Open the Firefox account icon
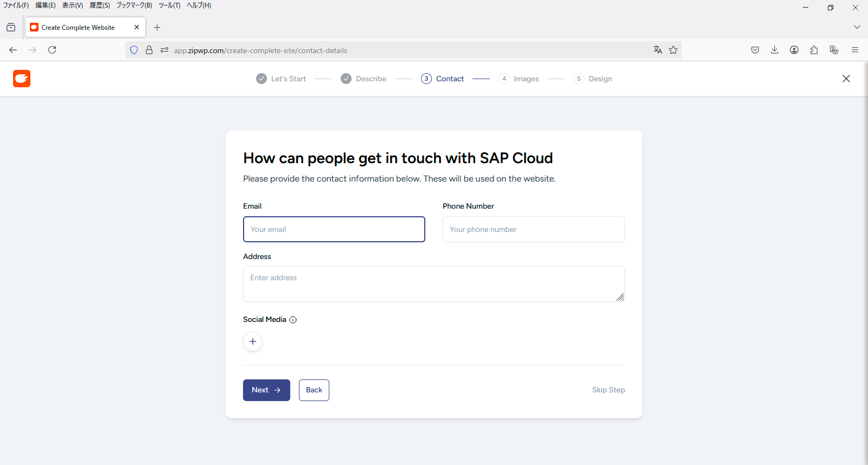The image size is (868, 465). tap(794, 50)
